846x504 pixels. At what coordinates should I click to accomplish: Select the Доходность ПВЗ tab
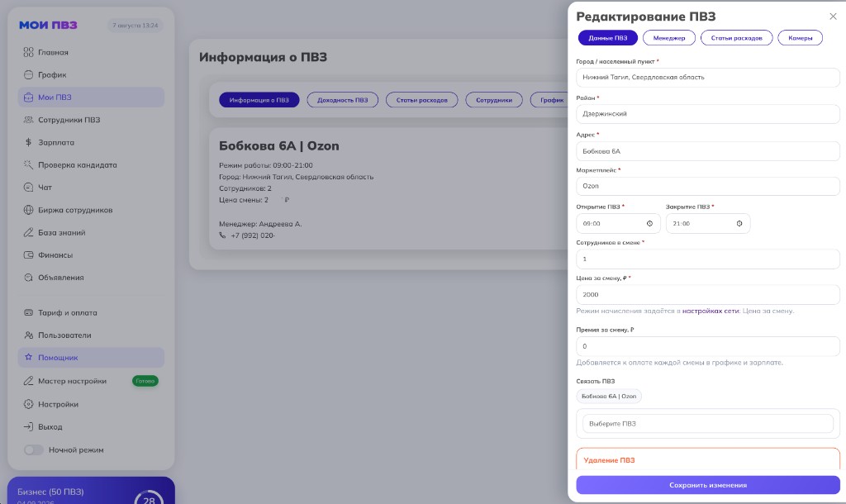[343, 100]
